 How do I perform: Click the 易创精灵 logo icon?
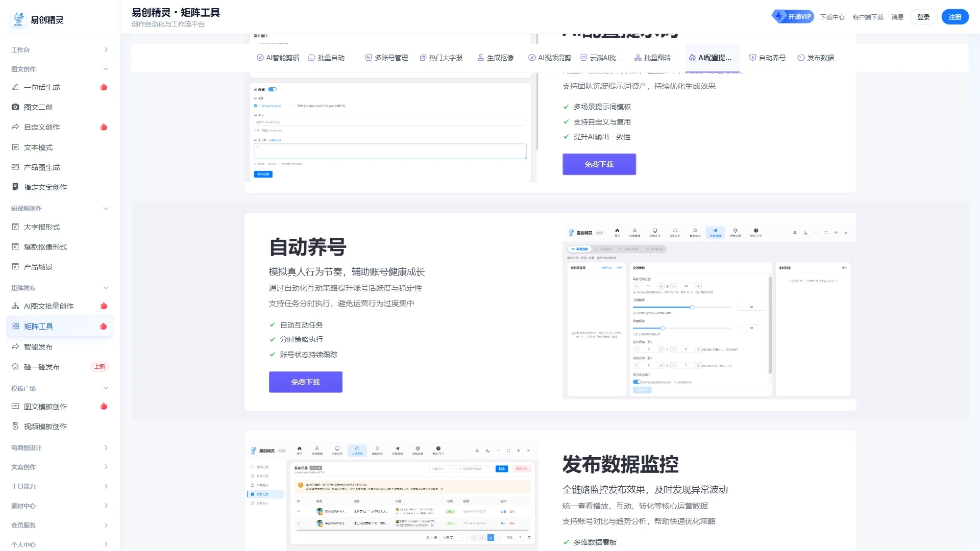(x=18, y=19)
